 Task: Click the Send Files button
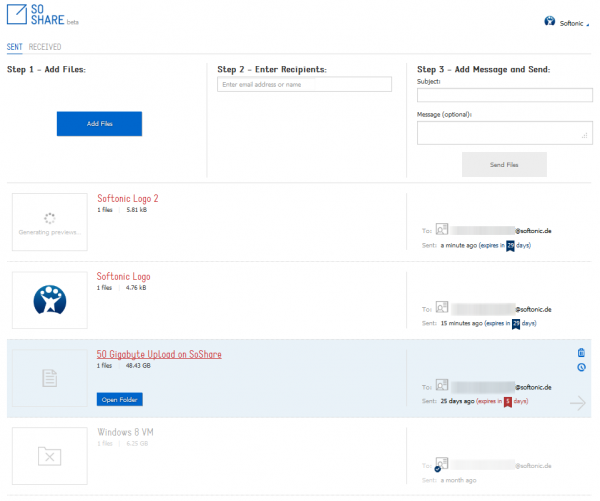[504, 164]
